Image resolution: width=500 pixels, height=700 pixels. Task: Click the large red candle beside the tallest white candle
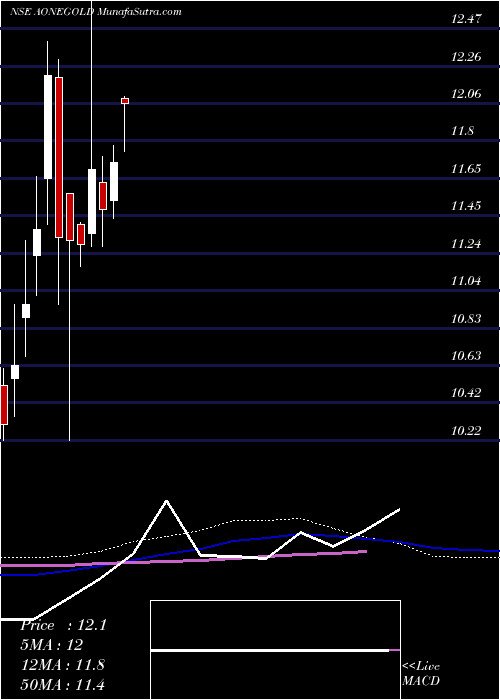pos(58,158)
